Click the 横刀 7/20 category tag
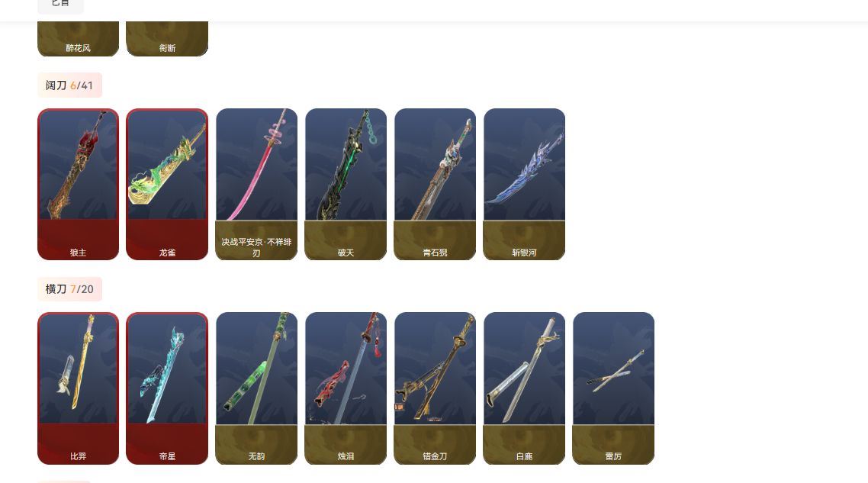 (x=69, y=289)
